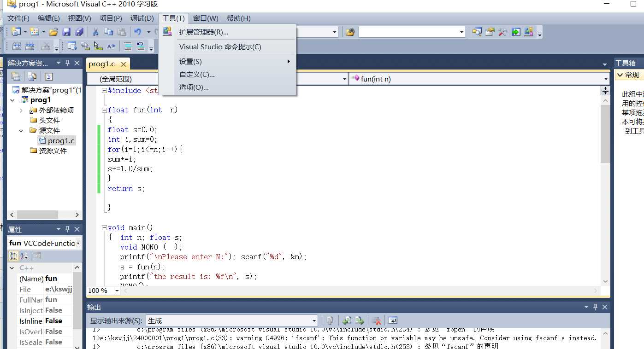Save prog1.c with the floppy disk icon
This screenshot has height=349, width=644.
(x=66, y=32)
